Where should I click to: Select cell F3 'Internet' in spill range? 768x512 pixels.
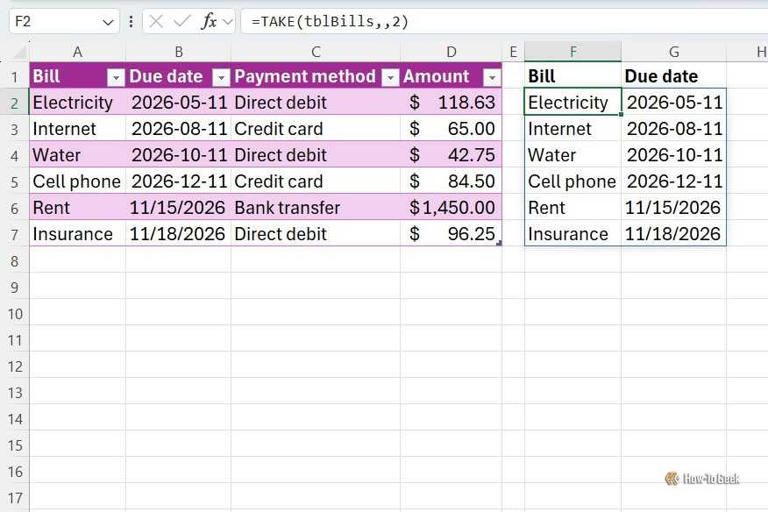(x=573, y=129)
